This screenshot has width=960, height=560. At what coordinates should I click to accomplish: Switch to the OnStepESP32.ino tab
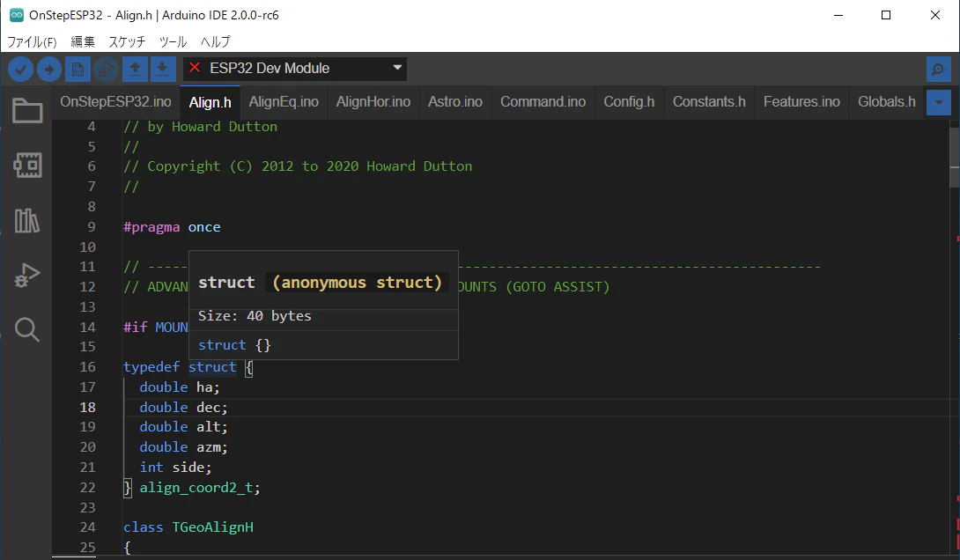click(115, 102)
